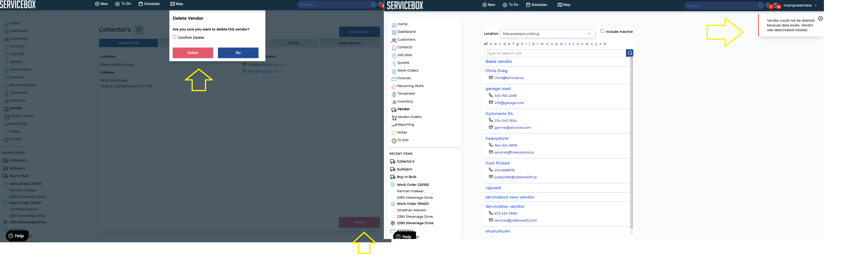Dismiss the vendor not deleted notification
The height and width of the screenshot is (263, 868).
tap(820, 19)
